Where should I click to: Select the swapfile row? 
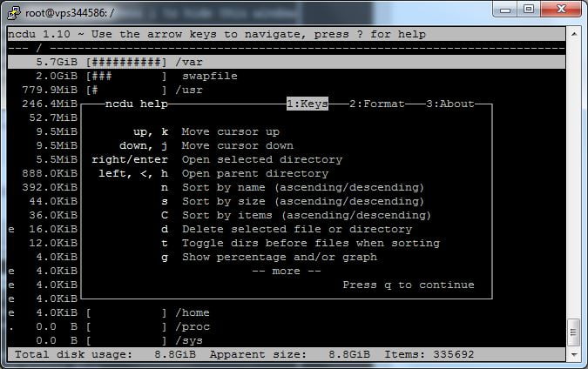click(x=287, y=76)
